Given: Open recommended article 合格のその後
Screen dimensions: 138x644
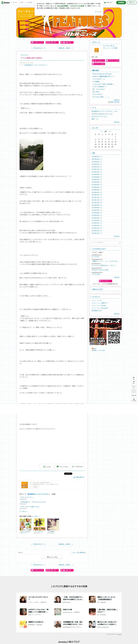Looking at the screenshot, I should (x=67, y=610).
